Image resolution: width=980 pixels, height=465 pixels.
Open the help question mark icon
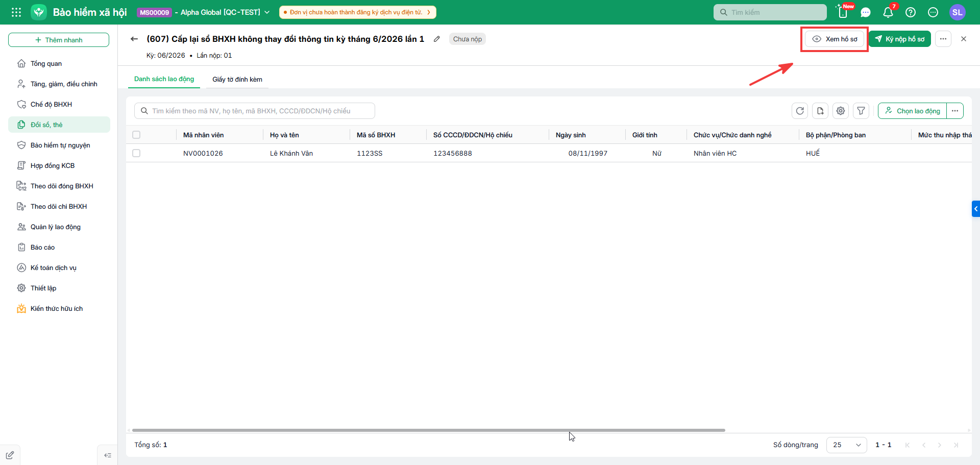coord(911,12)
